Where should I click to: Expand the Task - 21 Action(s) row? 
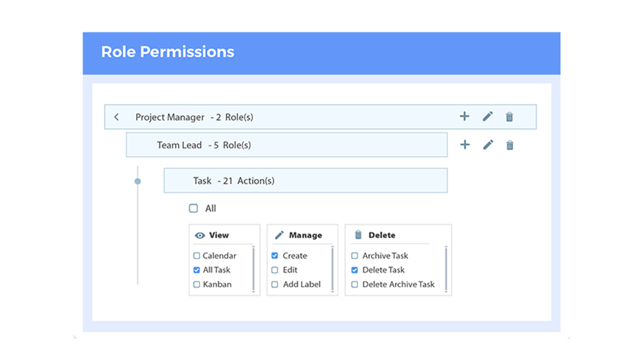[x=305, y=180]
